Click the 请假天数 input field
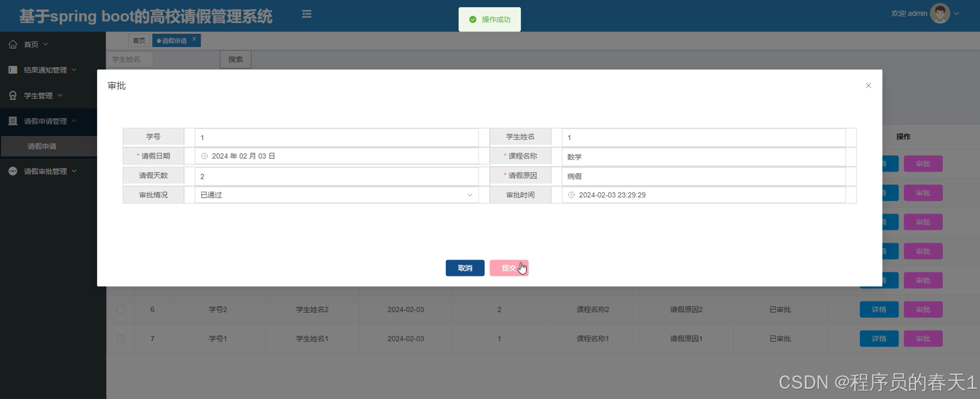980x399 pixels. point(337,176)
